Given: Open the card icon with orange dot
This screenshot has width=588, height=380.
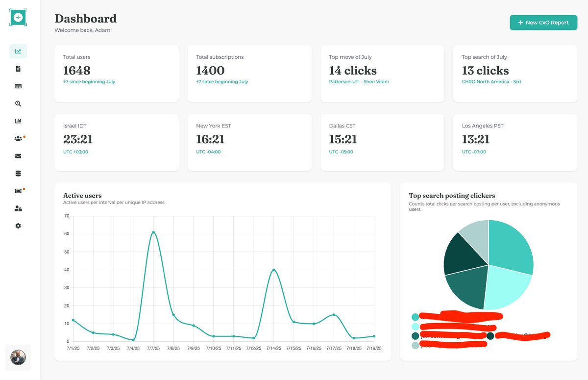Looking at the screenshot, I should click(19, 191).
